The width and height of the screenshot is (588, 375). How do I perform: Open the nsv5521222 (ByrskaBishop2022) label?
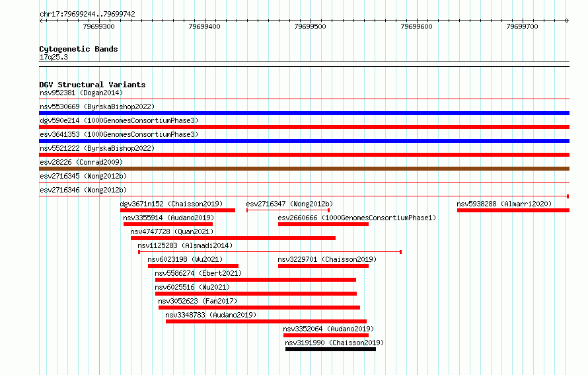pyautogui.click(x=97, y=148)
